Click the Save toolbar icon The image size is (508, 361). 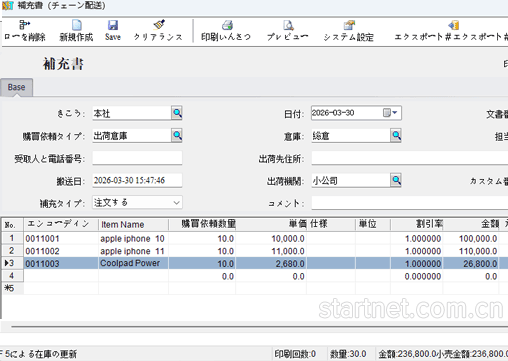pos(113,25)
